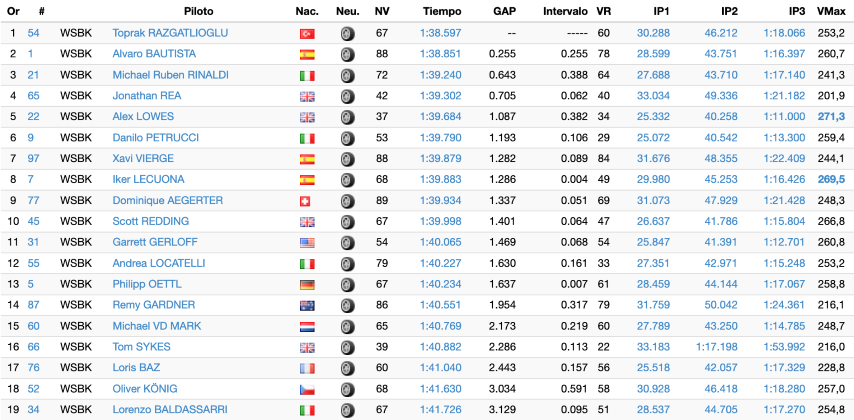Viewport: 854px width, 420px height.
Task: Click the Dutch flag beside Michael VD Mark
Action: pos(307,327)
